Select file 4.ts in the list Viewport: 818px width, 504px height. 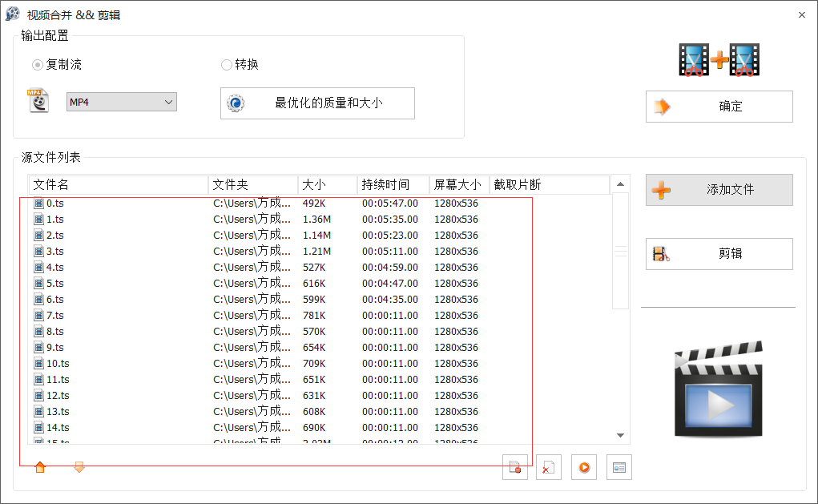pos(54,268)
